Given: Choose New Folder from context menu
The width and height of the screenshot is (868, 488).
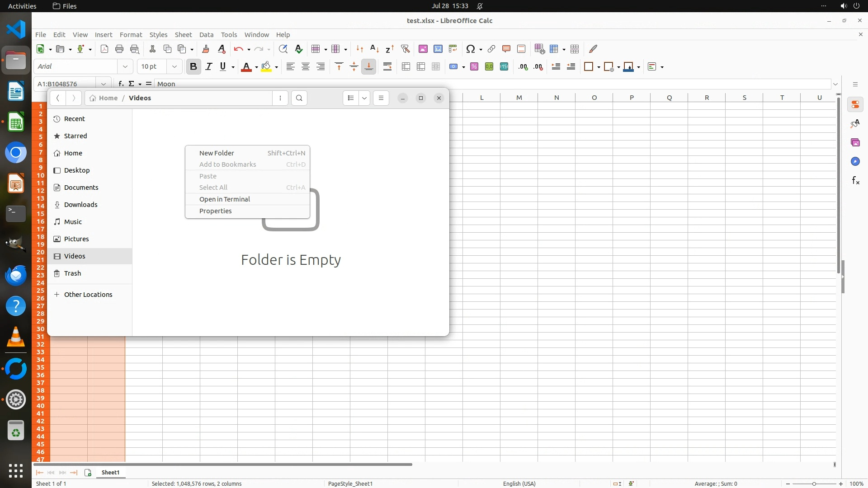Looking at the screenshot, I should coord(217,153).
